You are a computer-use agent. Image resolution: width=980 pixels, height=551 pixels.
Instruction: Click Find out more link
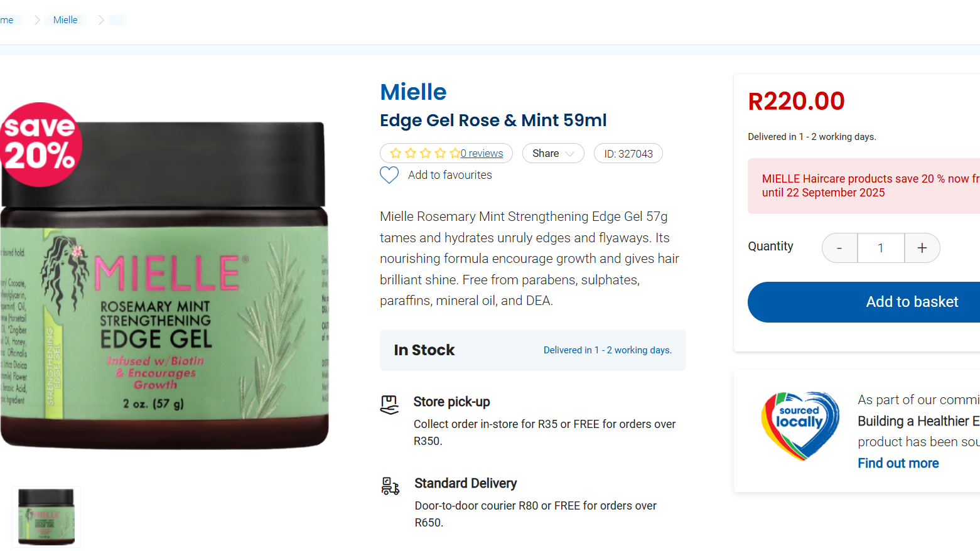(x=898, y=463)
